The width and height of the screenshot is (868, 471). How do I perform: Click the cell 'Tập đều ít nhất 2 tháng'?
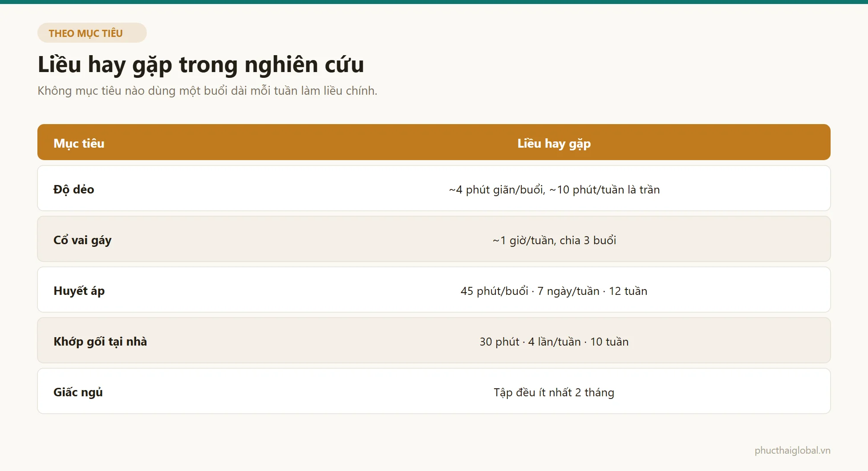click(554, 392)
